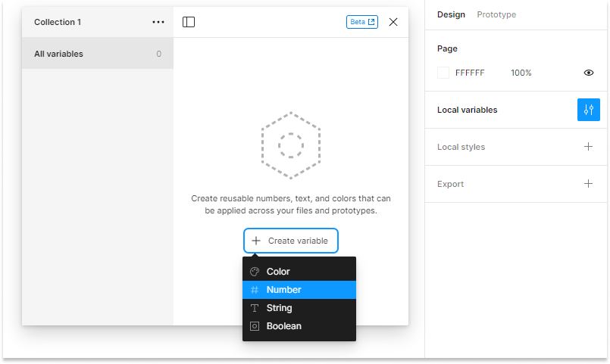
Task: Toggle page background visibility eye
Action: [x=588, y=73]
